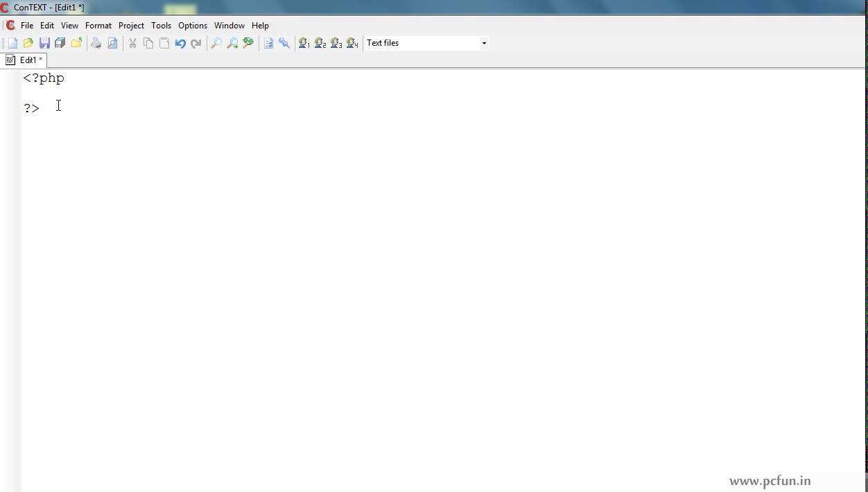This screenshot has width=868, height=492.
Task: Print the document with the printer icon
Action: tap(96, 43)
